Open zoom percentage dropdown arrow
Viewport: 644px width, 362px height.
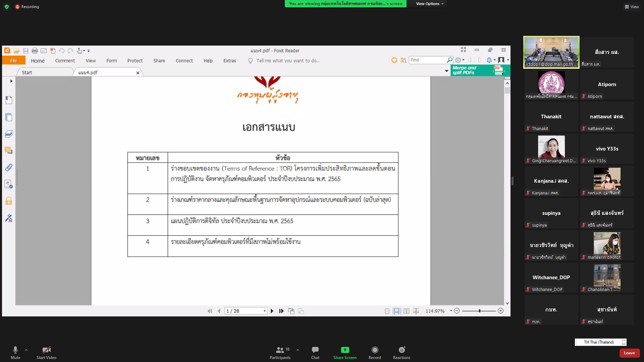451,311
